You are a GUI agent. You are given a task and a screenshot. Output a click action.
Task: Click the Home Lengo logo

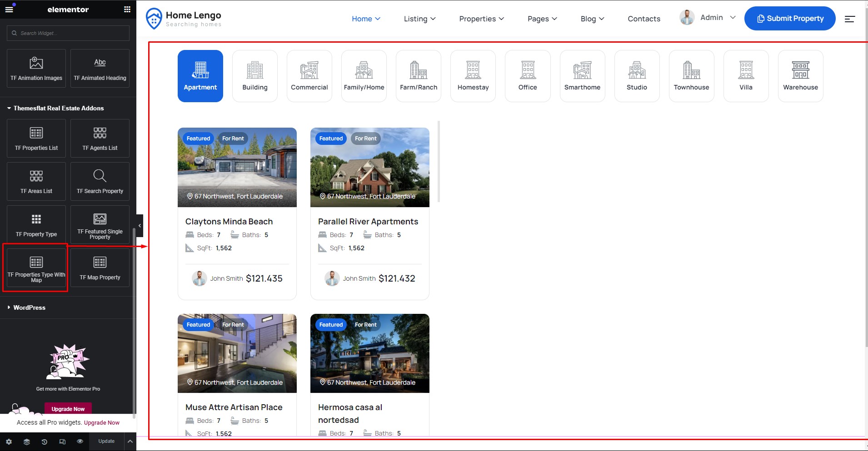(183, 19)
